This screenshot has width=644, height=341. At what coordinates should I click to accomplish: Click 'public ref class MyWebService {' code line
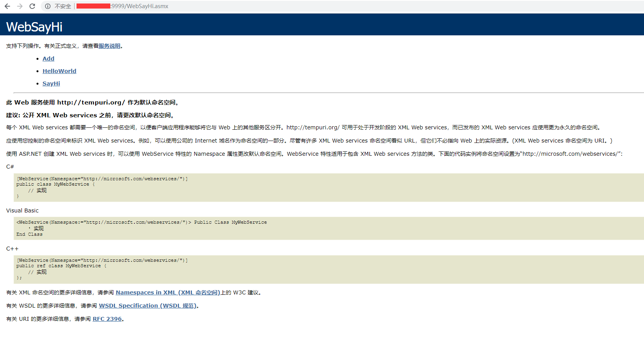click(x=61, y=266)
